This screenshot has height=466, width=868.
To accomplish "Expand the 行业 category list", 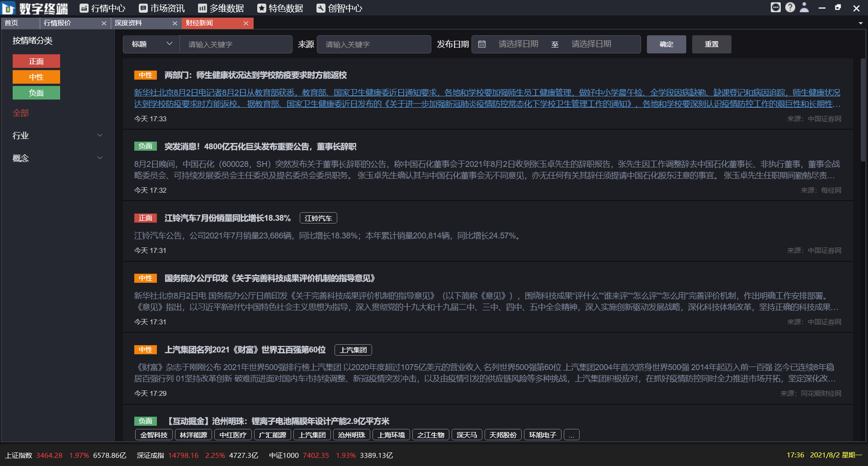I will click(57, 135).
